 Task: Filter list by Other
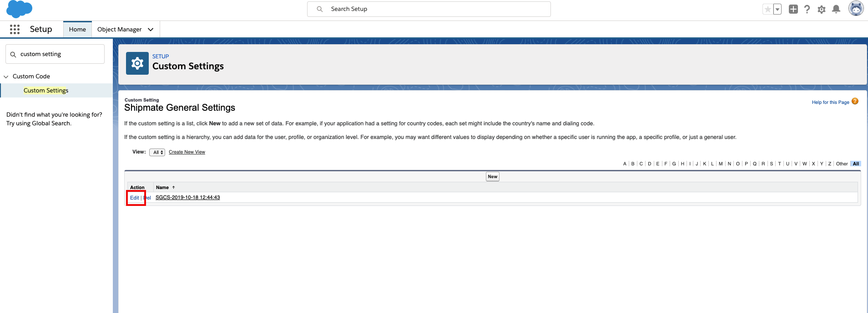coord(842,164)
